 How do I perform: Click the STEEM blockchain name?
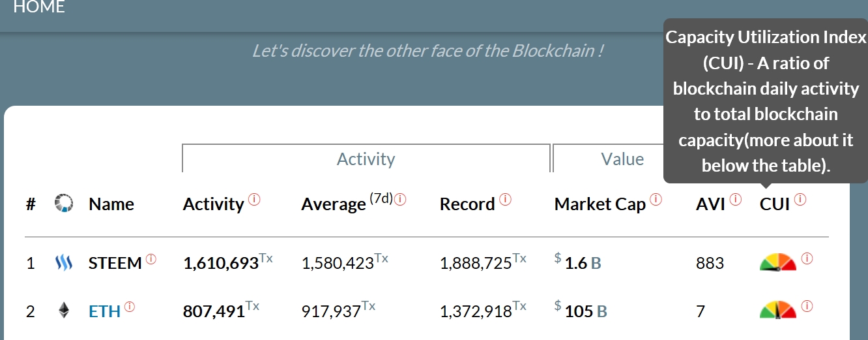(115, 264)
